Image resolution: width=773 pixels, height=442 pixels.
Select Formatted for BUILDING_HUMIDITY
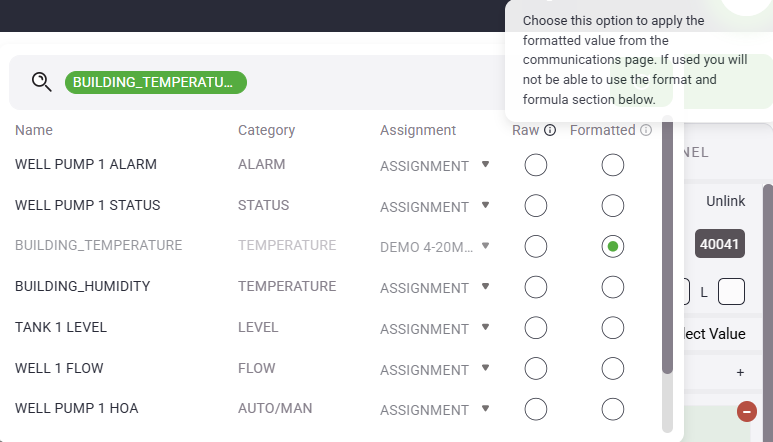click(x=613, y=287)
